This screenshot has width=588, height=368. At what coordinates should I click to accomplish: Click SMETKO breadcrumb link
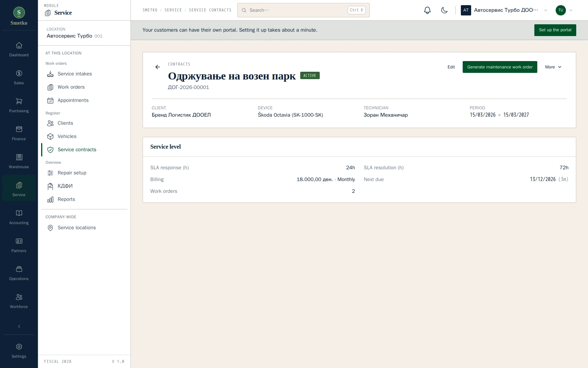(x=150, y=10)
